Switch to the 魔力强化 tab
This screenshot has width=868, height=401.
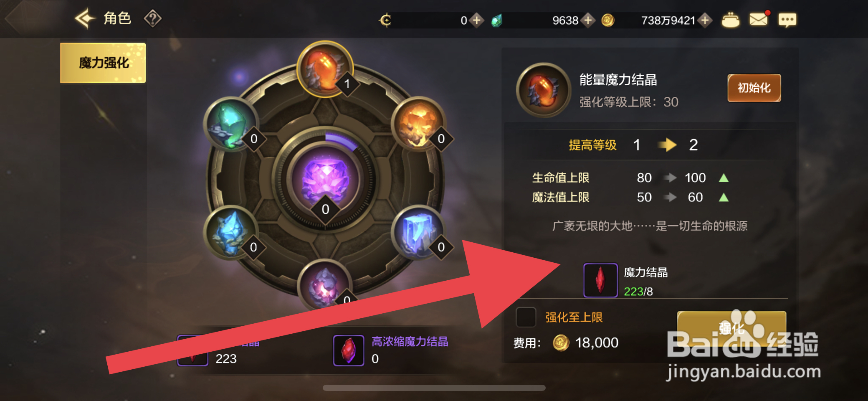pyautogui.click(x=103, y=63)
